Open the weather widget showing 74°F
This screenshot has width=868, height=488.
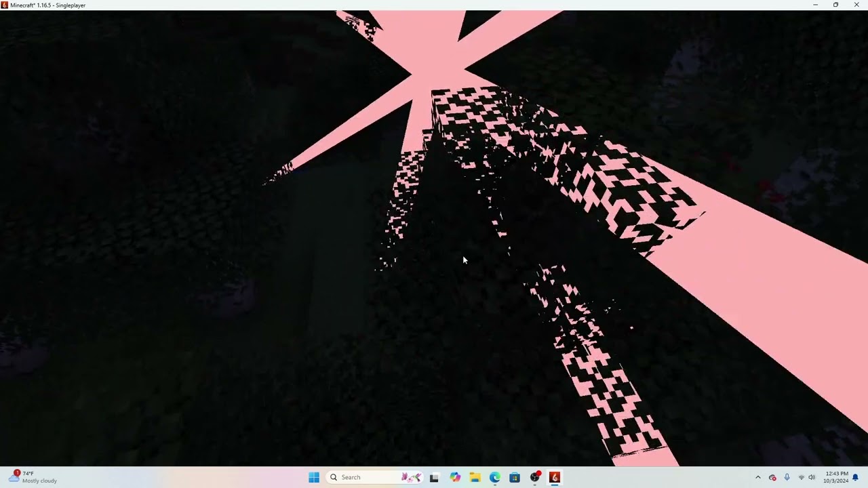coord(33,477)
